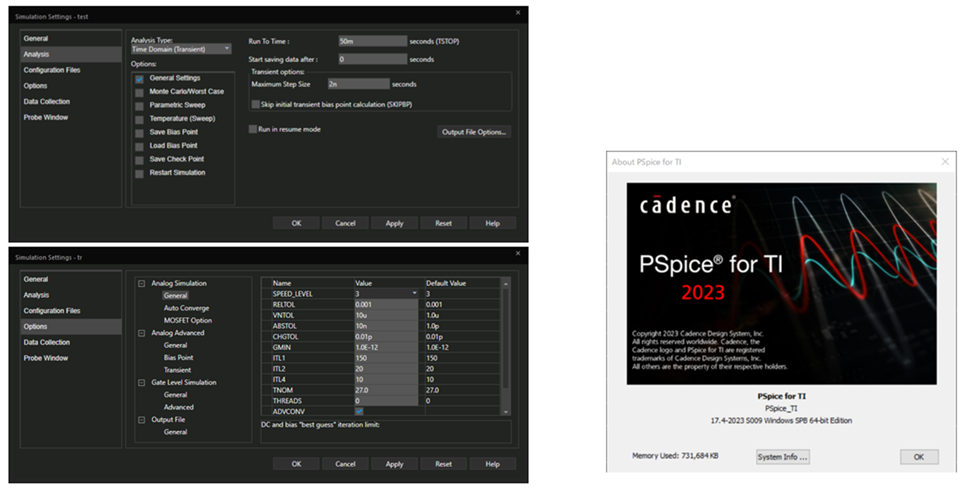Click Help in the tr settings window
Viewport: 960px width, 489px height.
click(492, 464)
